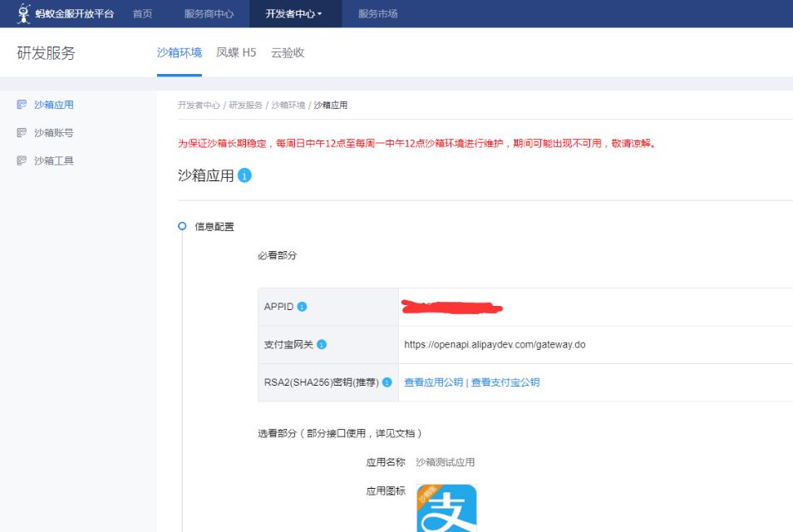Select the 沙箱环境 tab

[180, 52]
